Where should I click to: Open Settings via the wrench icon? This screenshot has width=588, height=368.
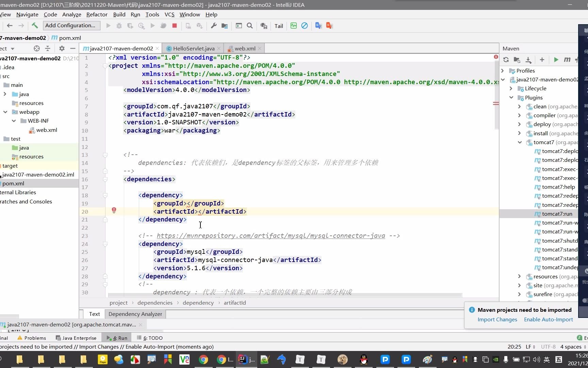pos(214,26)
